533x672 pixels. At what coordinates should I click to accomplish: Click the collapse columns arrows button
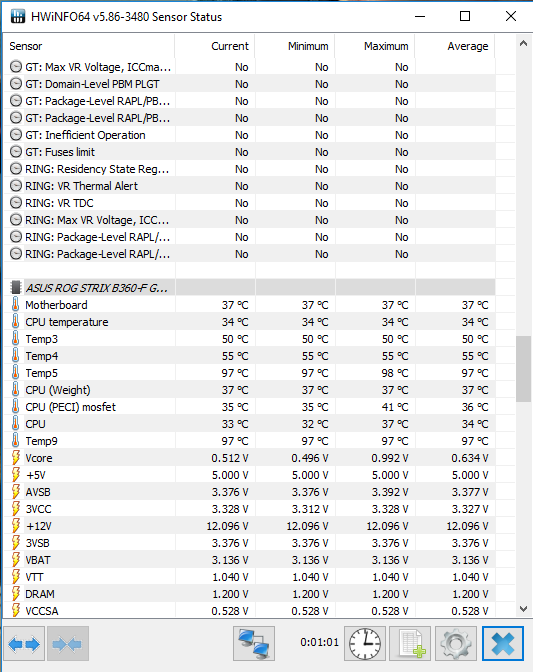coord(68,644)
